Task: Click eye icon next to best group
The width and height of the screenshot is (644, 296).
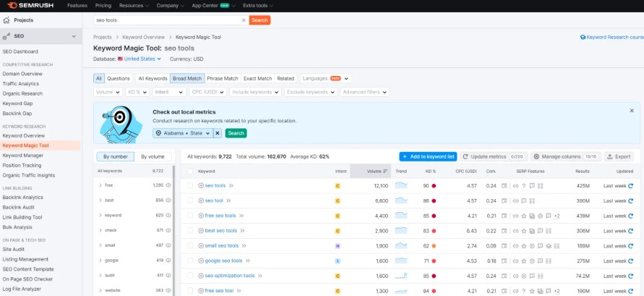Action: click(x=168, y=200)
